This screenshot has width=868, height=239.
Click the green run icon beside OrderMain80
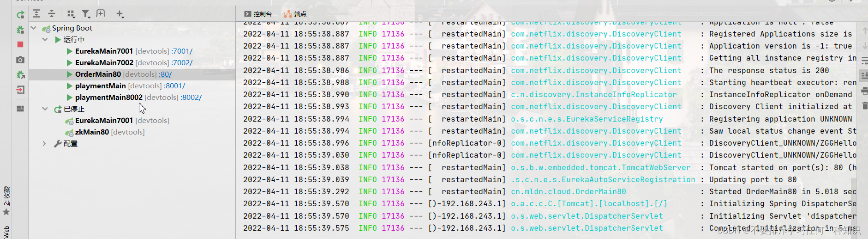tap(69, 74)
